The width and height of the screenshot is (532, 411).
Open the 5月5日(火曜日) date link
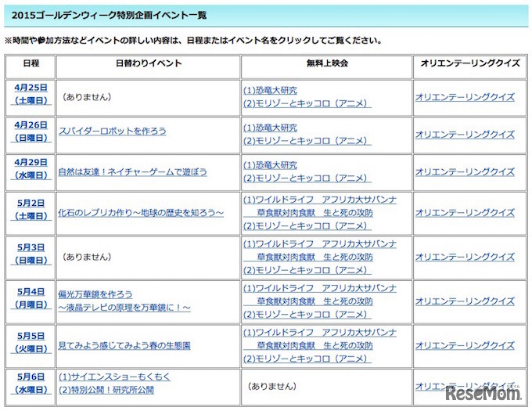31,342
